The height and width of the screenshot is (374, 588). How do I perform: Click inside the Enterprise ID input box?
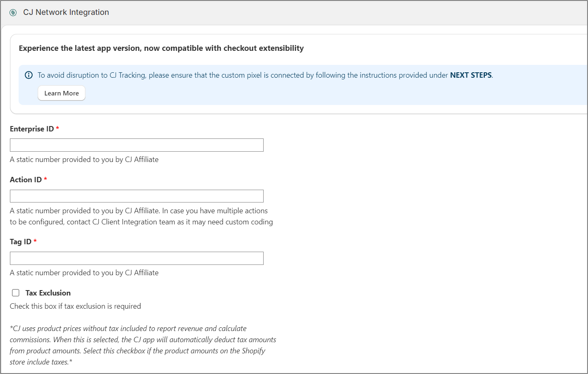click(x=136, y=145)
